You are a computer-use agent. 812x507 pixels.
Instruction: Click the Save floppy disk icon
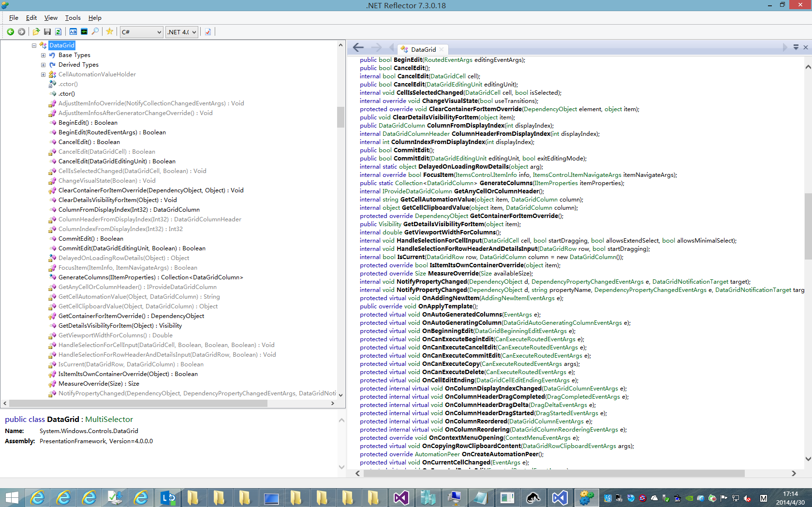coord(47,32)
